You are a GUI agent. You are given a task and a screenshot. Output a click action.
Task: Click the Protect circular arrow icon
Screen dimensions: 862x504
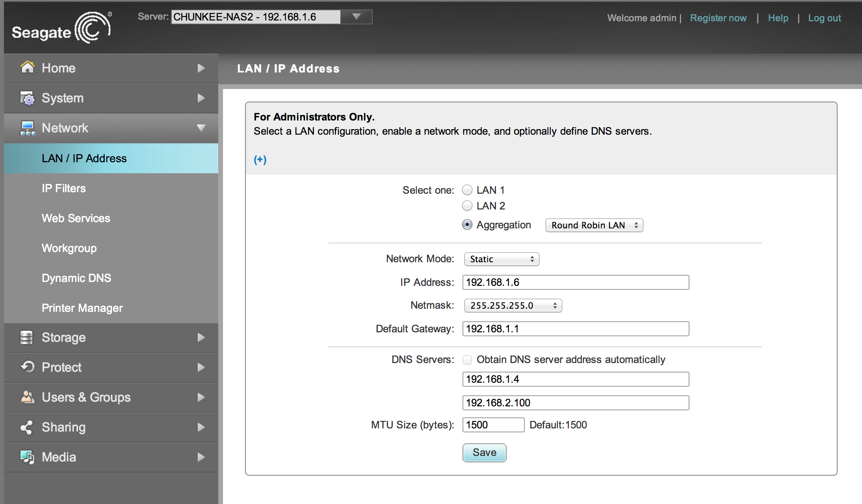[27, 367]
